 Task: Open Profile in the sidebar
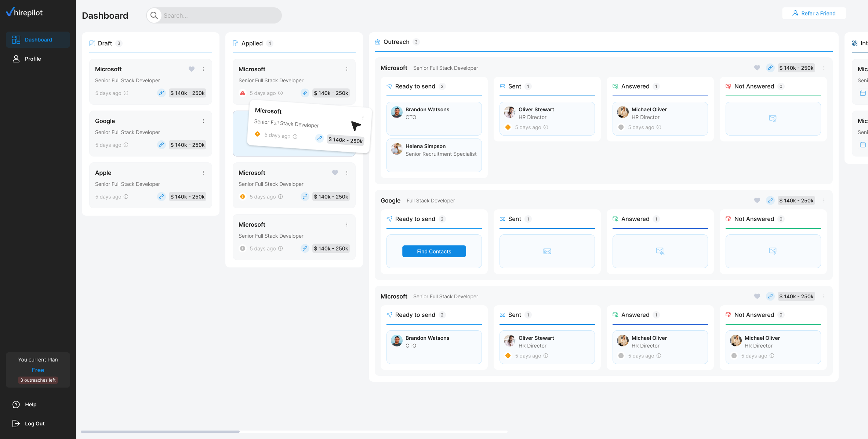point(32,59)
